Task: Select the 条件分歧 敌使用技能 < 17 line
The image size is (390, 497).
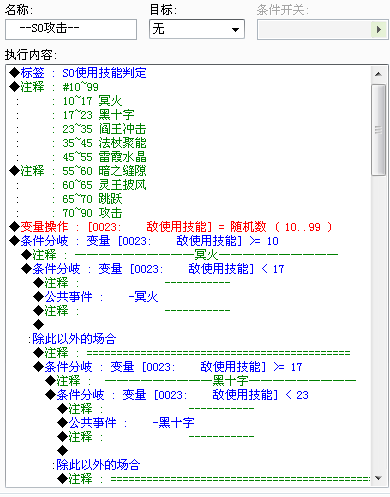Action: pos(153,269)
